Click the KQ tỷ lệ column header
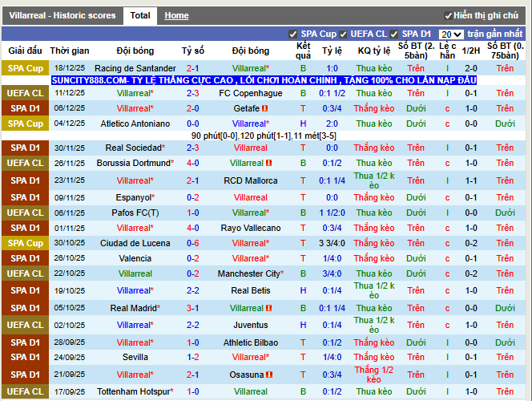532x401 pixels. [x=374, y=51]
